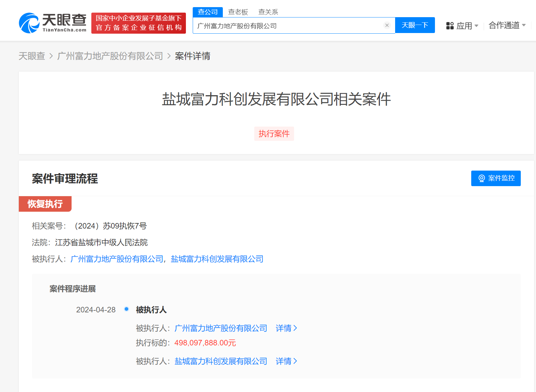Click inside the company search input field

(x=291, y=25)
